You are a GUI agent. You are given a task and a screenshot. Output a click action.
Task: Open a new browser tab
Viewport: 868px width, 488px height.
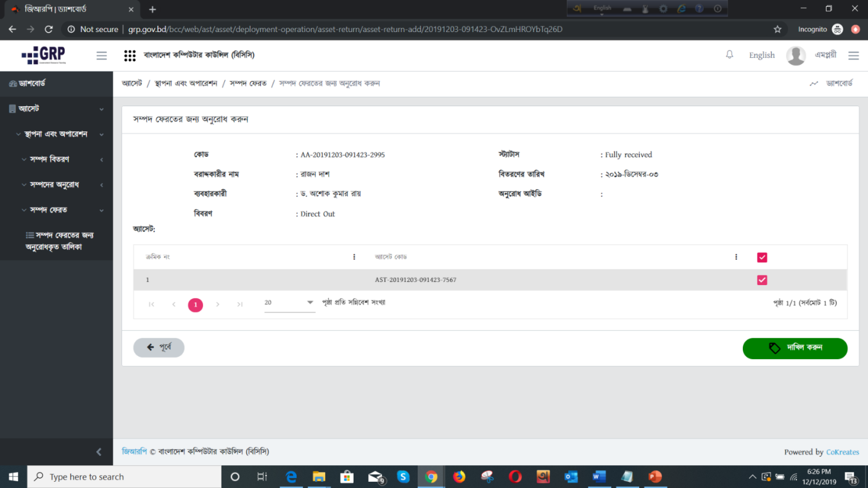coord(152,9)
